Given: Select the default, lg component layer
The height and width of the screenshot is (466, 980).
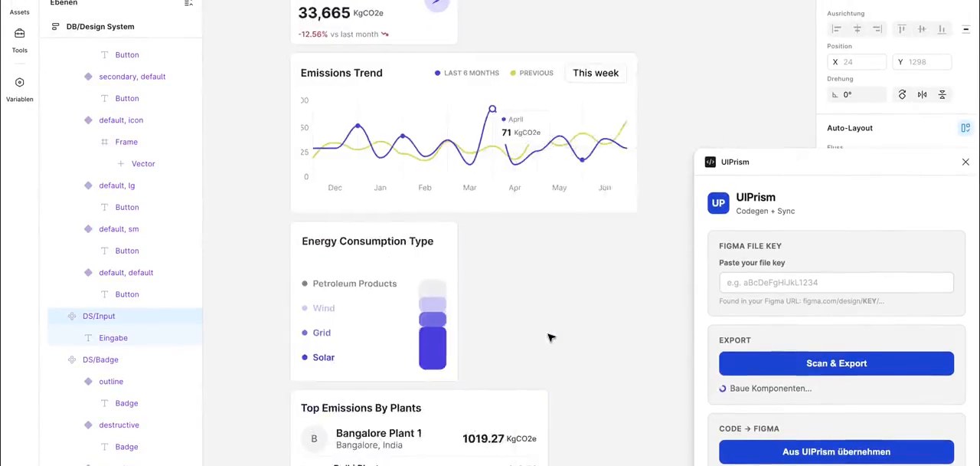Looking at the screenshot, I should [x=116, y=185].
